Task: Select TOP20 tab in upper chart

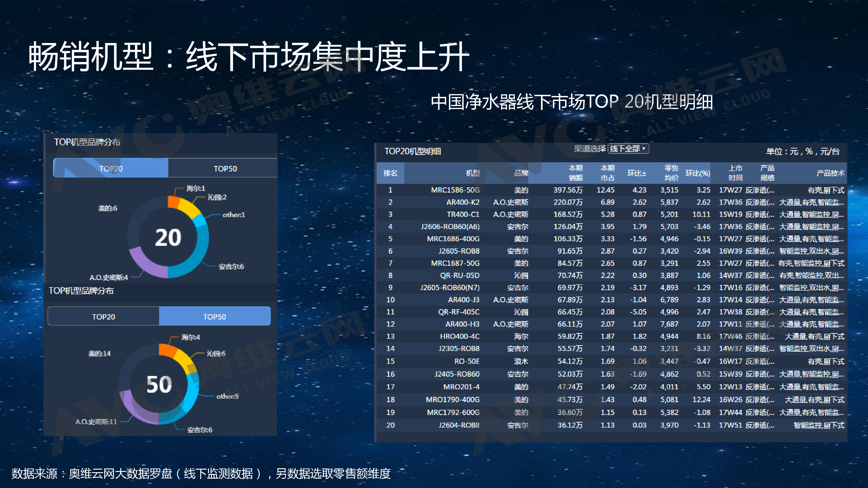Action: pyautogui.click(x=111, y=168)
